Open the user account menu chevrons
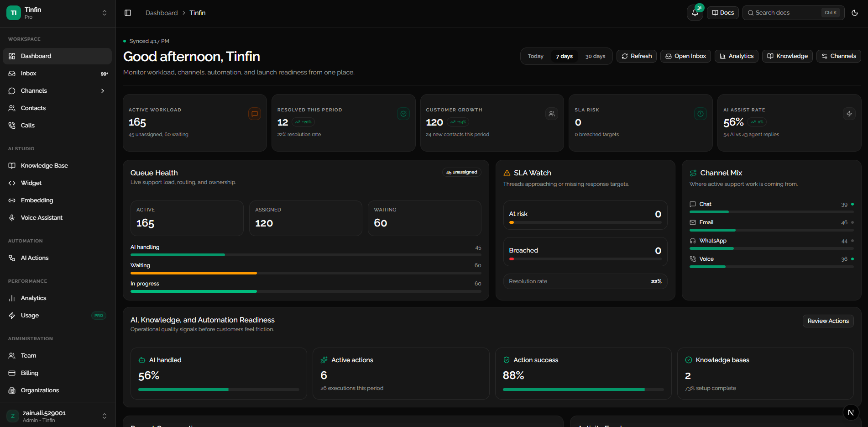The image size is (868, 427). (105, 416)
